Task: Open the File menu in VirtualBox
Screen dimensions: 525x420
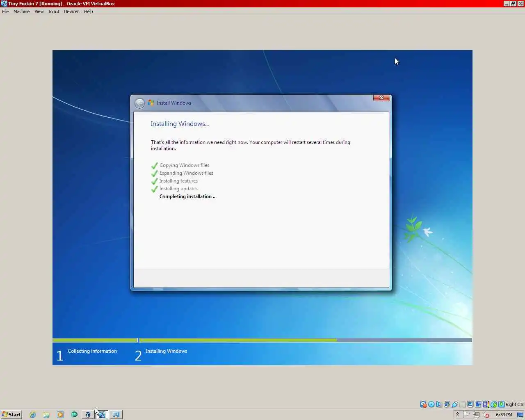Action: (5, 11)
